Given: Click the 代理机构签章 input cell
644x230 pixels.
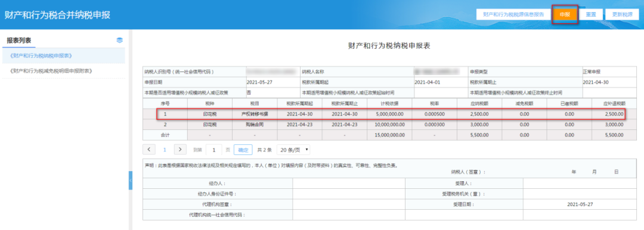Looking at the screenshot, I should click(x=349, y=204).
